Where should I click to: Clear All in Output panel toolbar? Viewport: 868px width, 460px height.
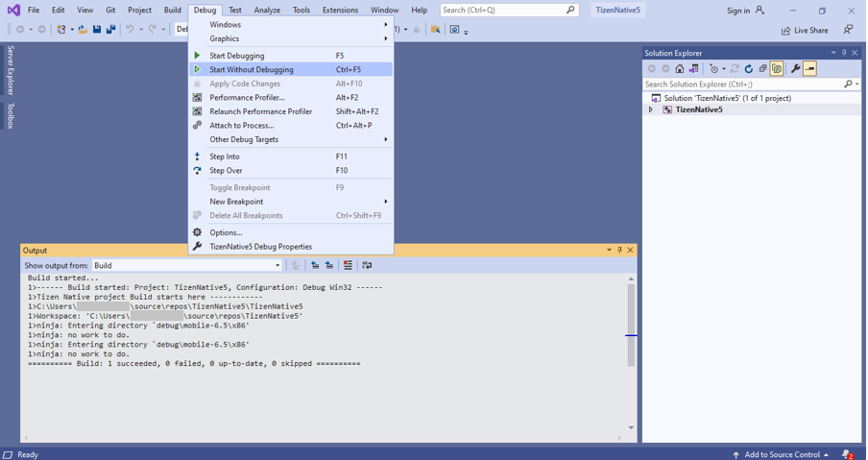348,266
